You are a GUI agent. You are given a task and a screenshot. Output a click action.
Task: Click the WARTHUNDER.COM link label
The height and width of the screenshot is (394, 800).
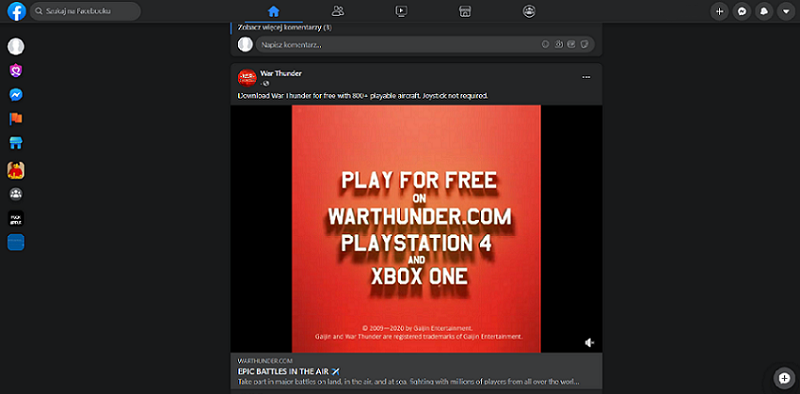tap(265, 361)
